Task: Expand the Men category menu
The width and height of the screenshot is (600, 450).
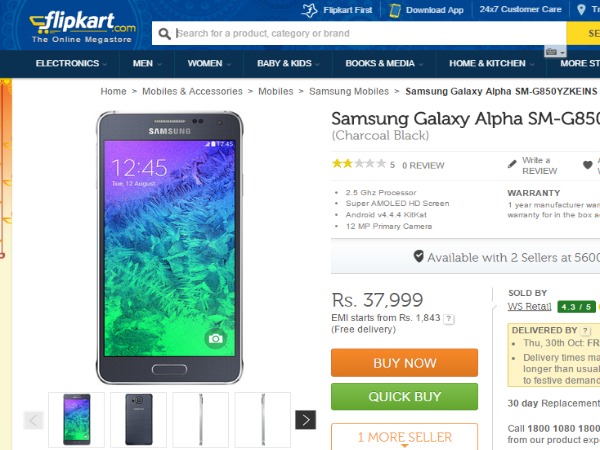Action: tap(146, 64)
